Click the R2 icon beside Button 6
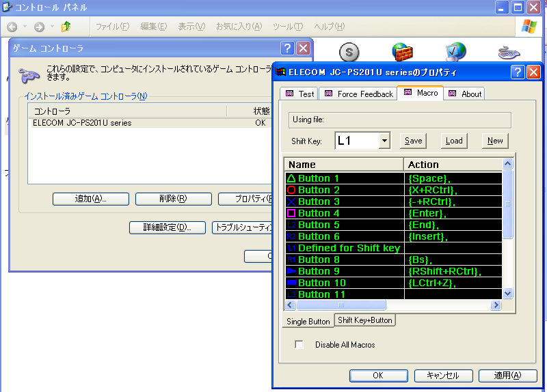547x392 pixels. [x=291, y=236]
